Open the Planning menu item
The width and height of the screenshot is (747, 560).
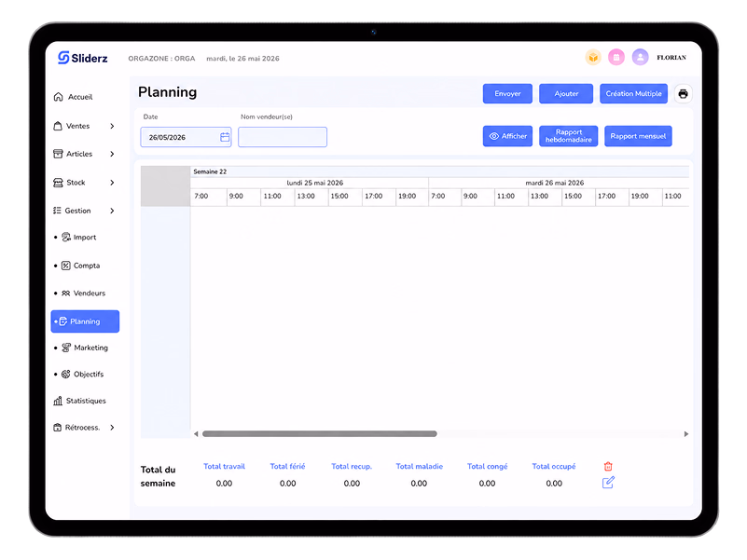(85, 321)
